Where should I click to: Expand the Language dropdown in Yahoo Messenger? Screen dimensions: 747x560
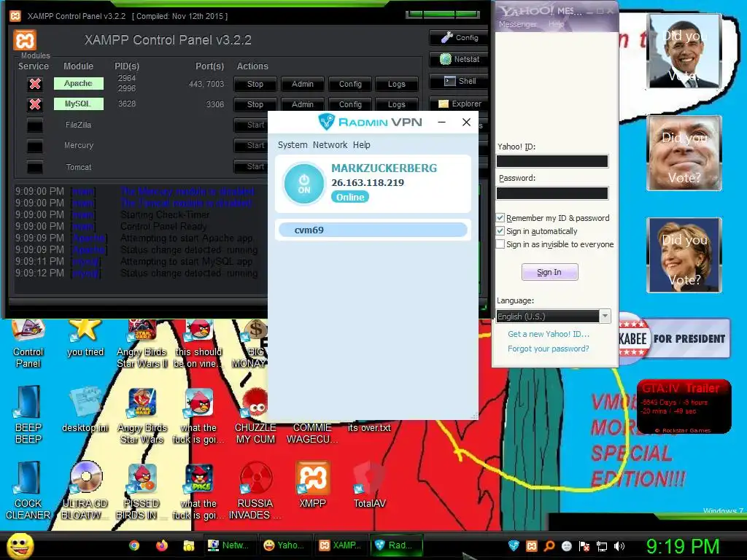[605, 316]
